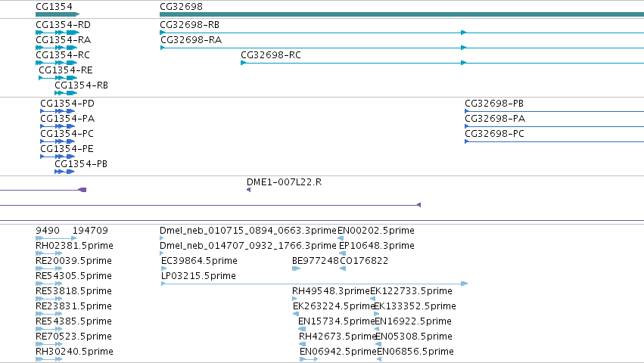644x363 pixels.
Task: Click protein CG1354-PB
Action: point(81,164)
